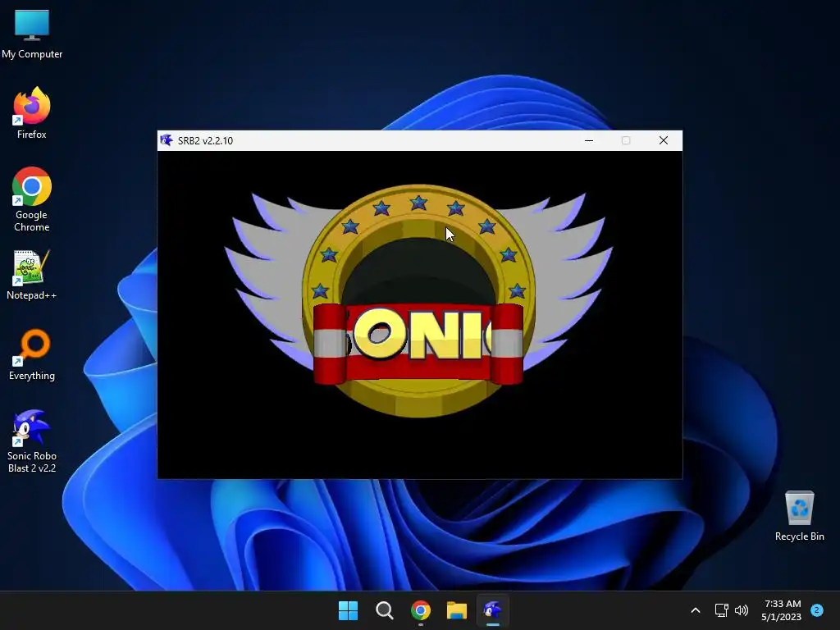Image resolution: width=840 pixels, height=630 pixels.
Task: Click the SONIC logo in the game window
Action: 419,301
